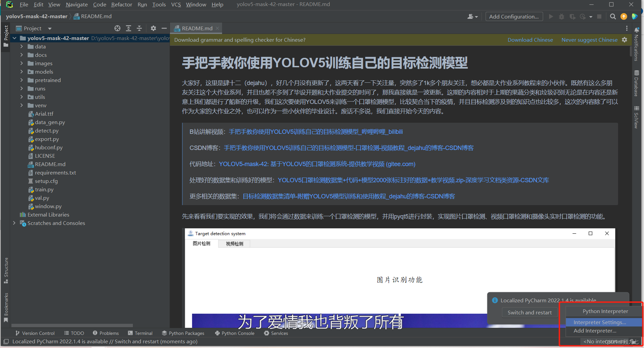Viewport: 644px width, 348px height.
Task: Toggle tool window bars at bottom-left corner
Action: tap(6, 342)
